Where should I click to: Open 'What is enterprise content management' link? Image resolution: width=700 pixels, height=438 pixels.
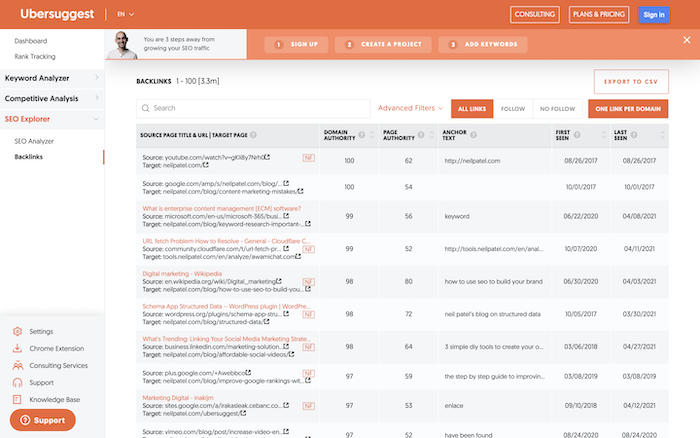point(222,209)
